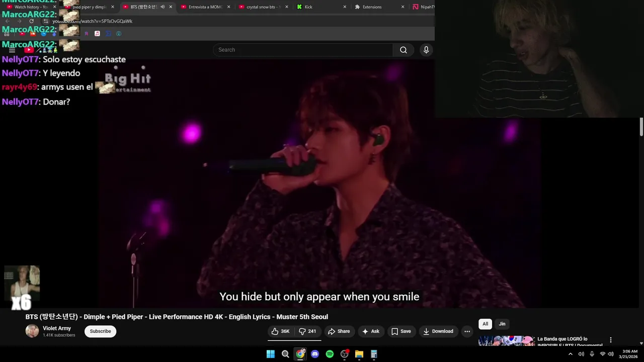This screenshot has height=362, width=644.
Task: Click the video player to pause
Action: coord(319,184)
